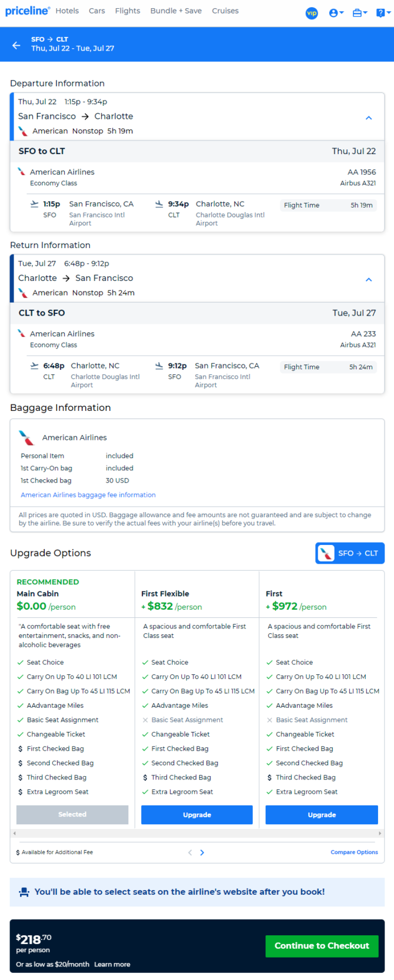Open the Compare Options link
The width and height of the screenshot is (394, 980).
coord(354,852)
